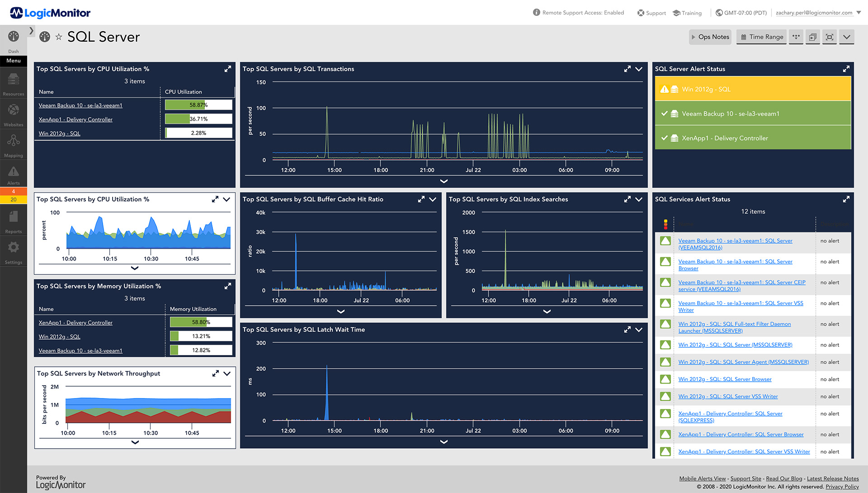Image resolution: width=868 pixels, height=493 pixels.
Task: Open the Training link in the header
Action: click(687, 13)
